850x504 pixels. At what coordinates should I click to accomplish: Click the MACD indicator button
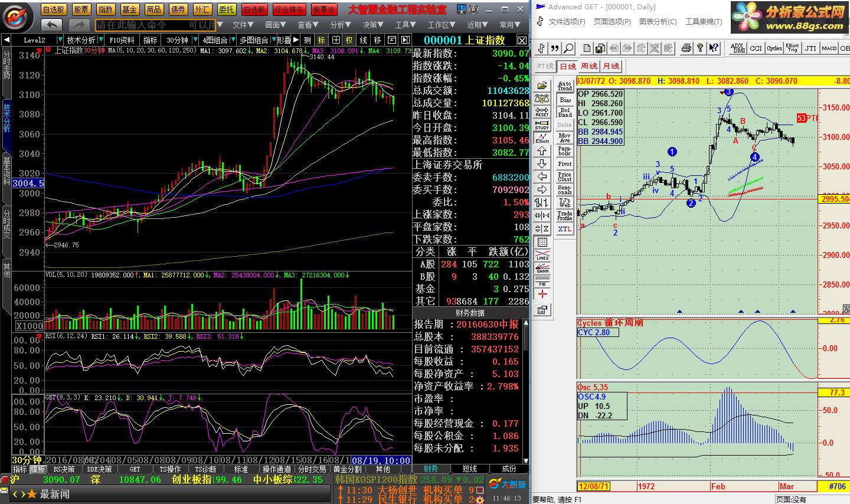click(x=829, y=48)
